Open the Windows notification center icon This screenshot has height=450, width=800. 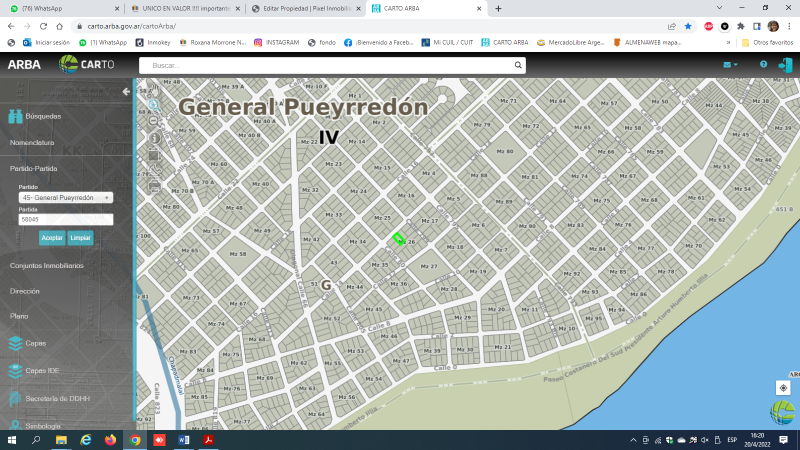(x=784, y=440)
